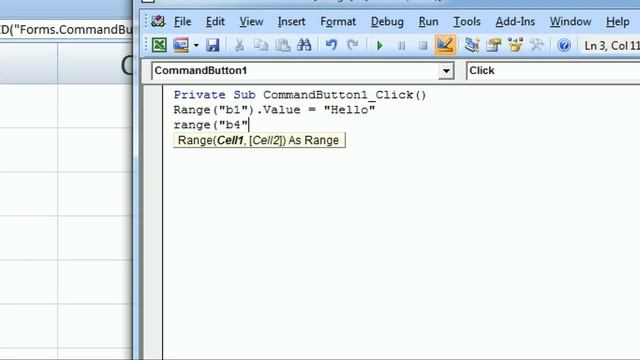Viewport: 640px width, 360px height.
Task: Click the Private Sub CommandButton1_Click() line
Action: [x=300, y=95]
